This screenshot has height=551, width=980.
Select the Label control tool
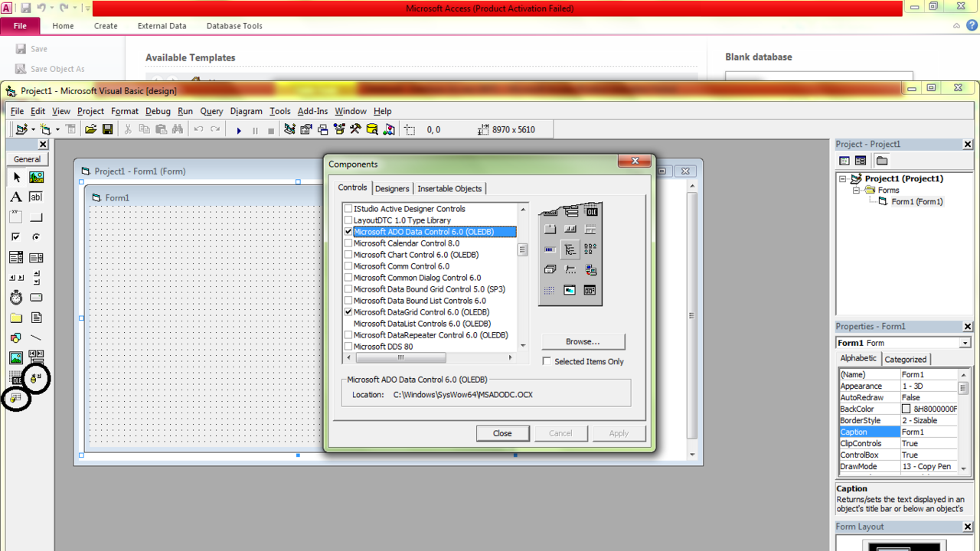click(16, 197)
